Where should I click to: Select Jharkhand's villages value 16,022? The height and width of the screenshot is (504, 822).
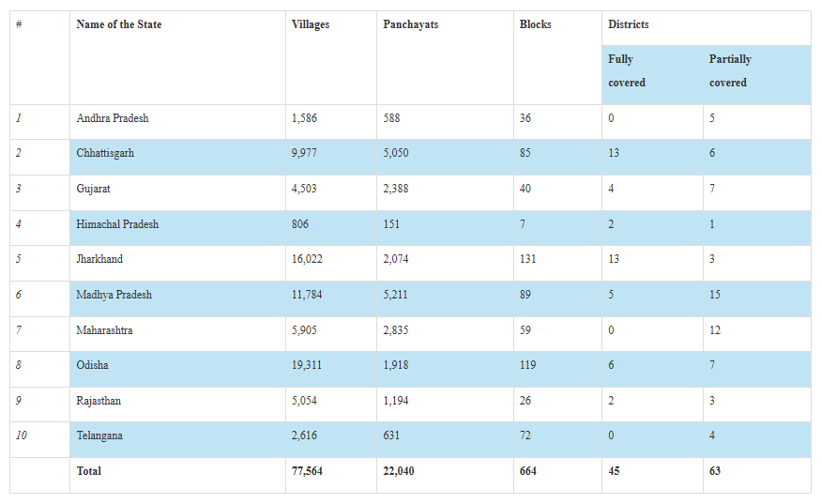(307, 259)
